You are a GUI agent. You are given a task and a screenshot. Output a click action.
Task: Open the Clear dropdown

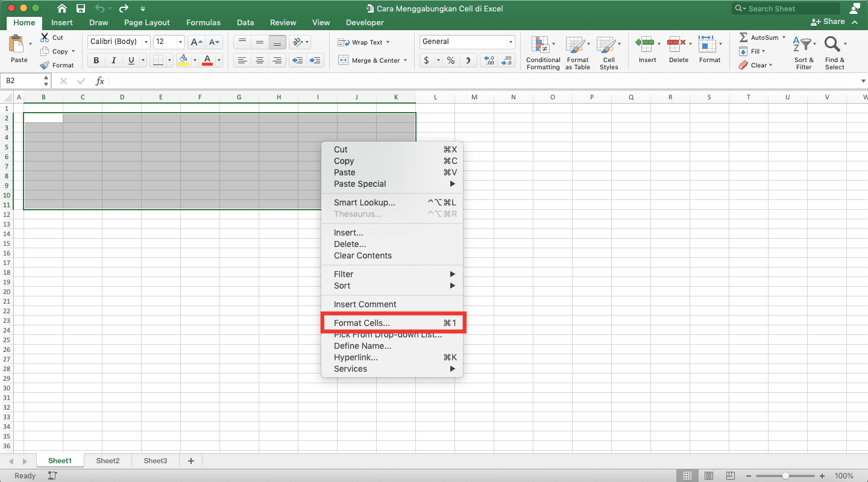(x=755, y=65)
